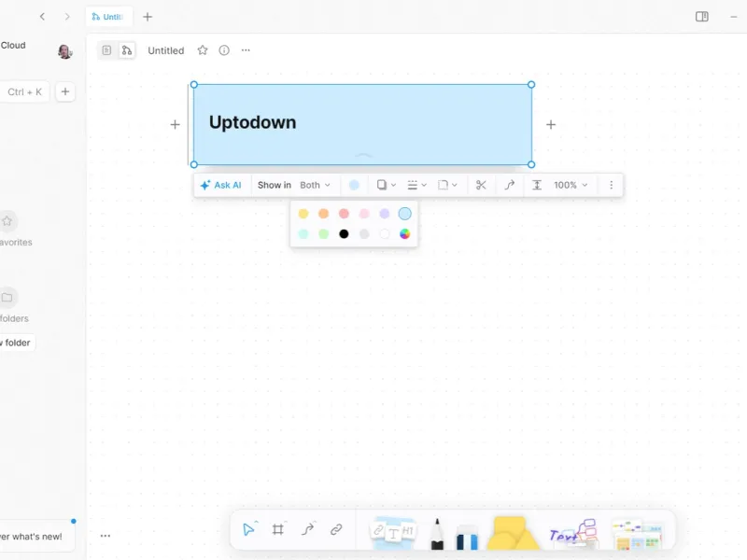Collapse the note with bottom chevron handle
This screenshot has width=747, height=560.
(x=363, y=156)
